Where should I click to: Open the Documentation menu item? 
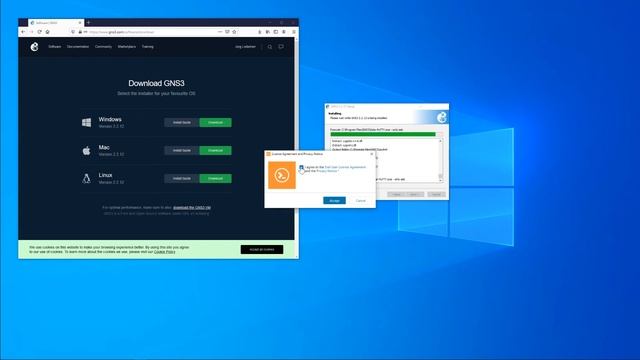78,47
